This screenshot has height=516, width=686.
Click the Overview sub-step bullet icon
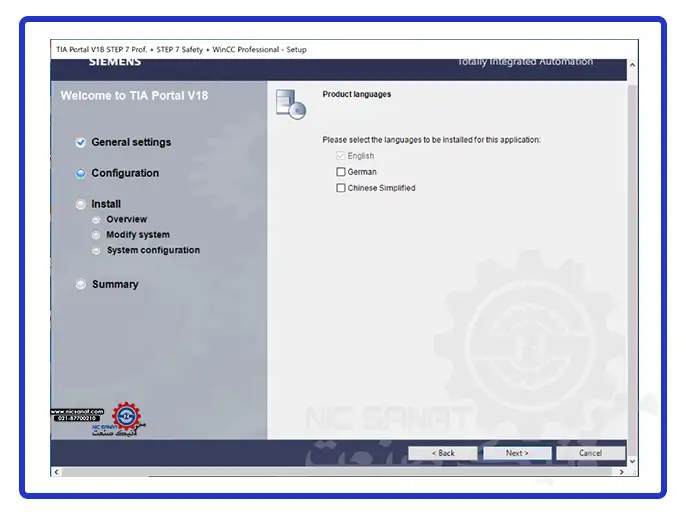(x=96, y=219)
